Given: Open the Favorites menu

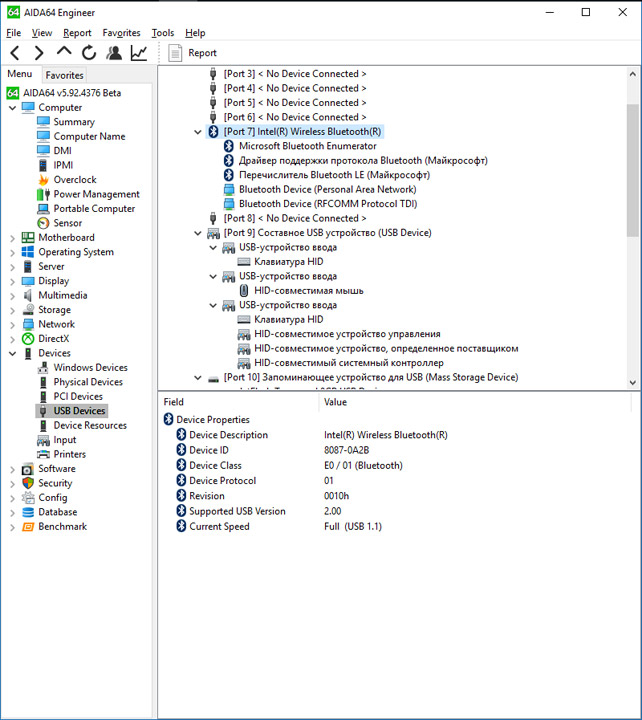Looking at the screenshot, I should [x=121, y=33].
